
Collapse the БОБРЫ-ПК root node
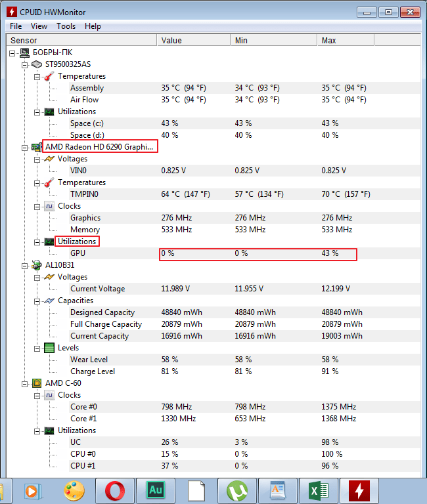pos(12,53)
